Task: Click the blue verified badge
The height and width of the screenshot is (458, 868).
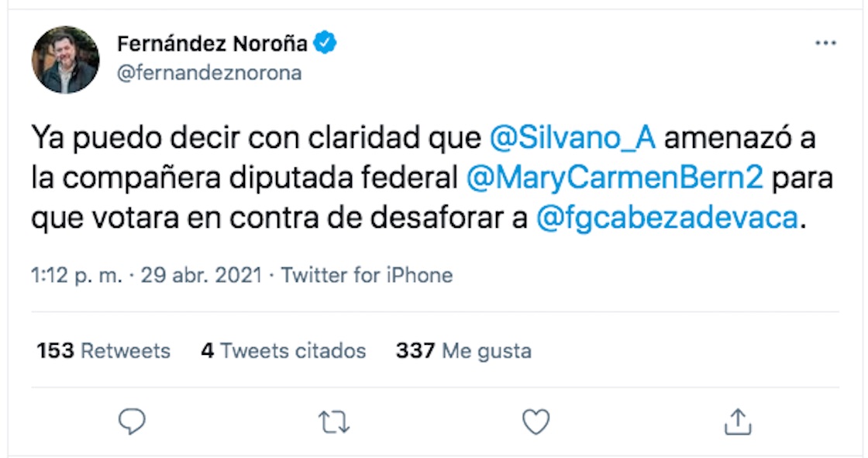Action: click(x=325, y=44)
